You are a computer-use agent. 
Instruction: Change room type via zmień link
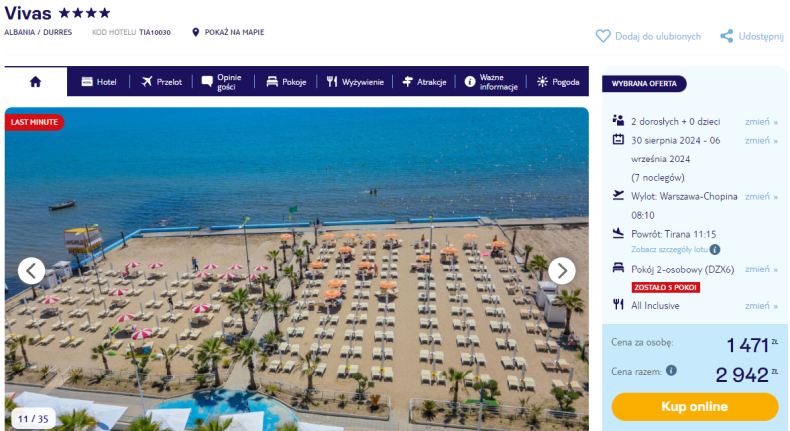tap(761, 269)
